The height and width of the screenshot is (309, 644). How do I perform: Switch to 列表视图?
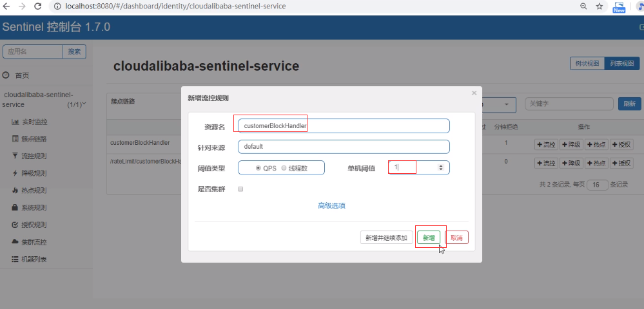(x=622, y=64)
